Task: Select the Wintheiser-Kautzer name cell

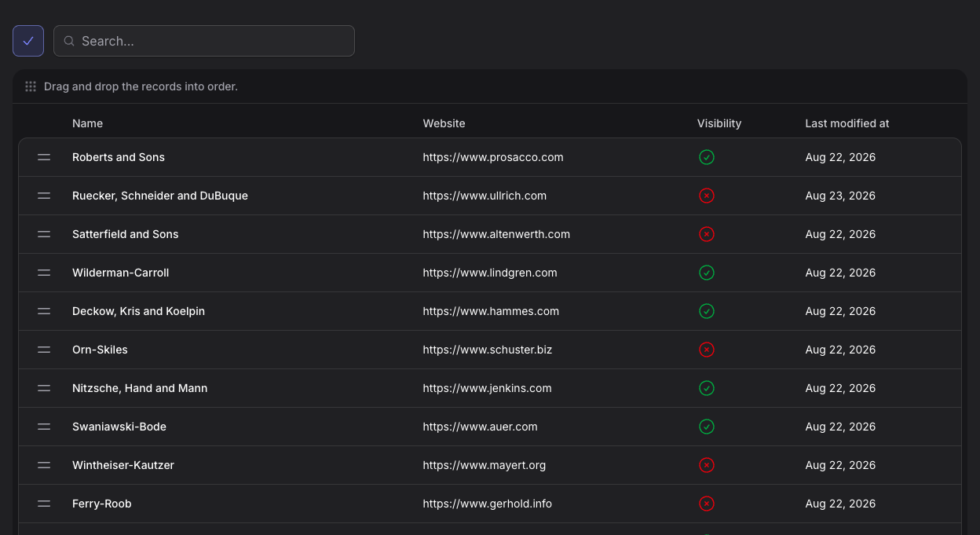Action: pos(123,465)
